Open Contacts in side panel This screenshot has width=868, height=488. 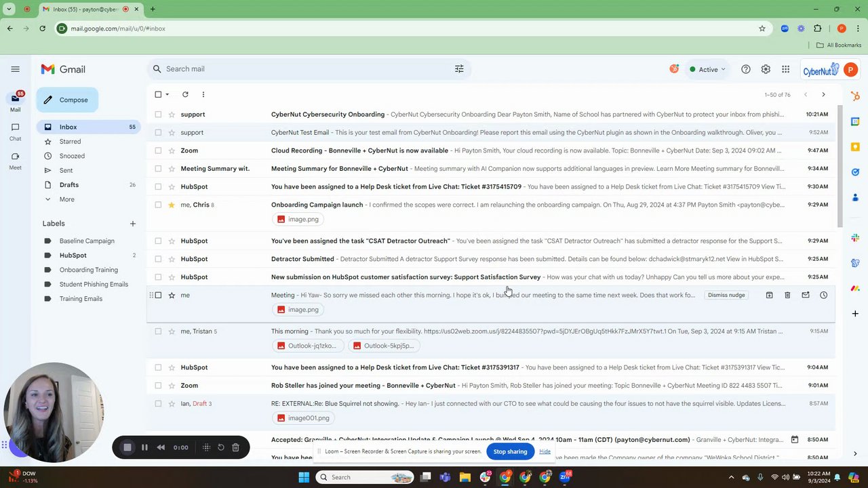point(855,197)
